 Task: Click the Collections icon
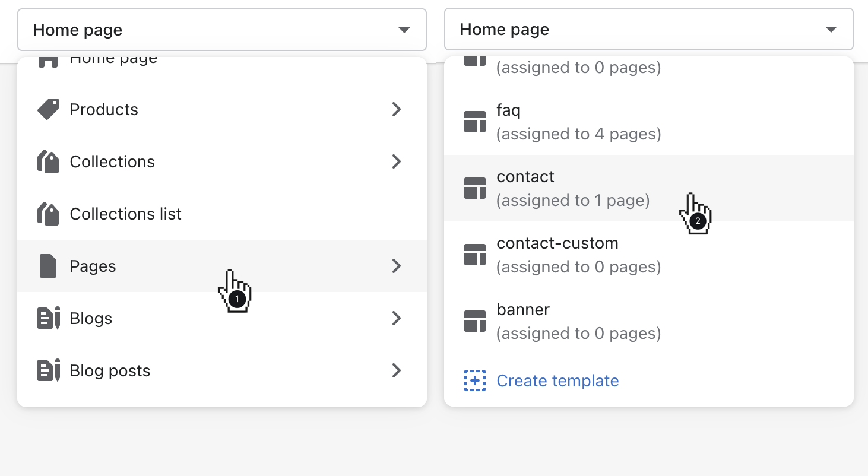[x=48, y=162]
